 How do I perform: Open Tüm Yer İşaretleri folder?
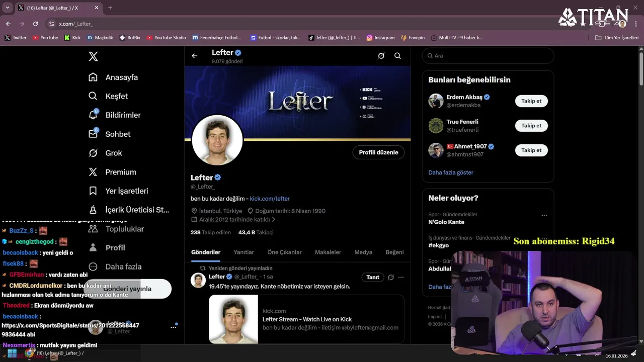pyautogui.click(x=617, y=38)
